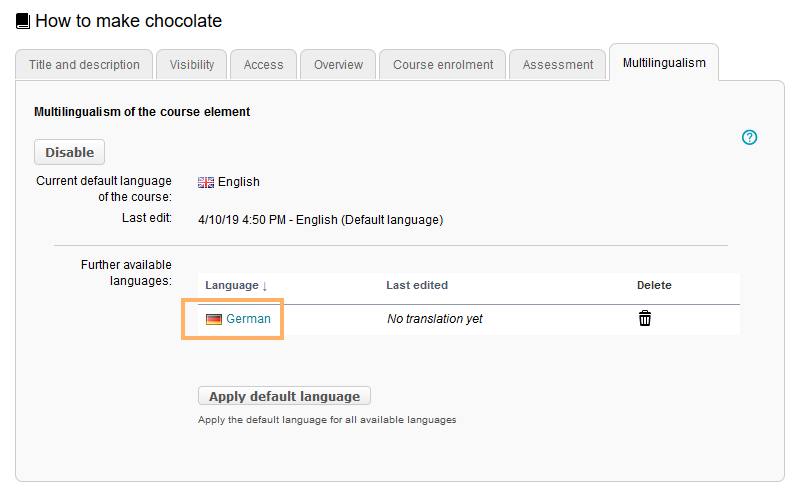Viewport: 801px width, 496px height.
Task: Open the Visibility tab
Action: pyautogui.click(x=192, y=65)
